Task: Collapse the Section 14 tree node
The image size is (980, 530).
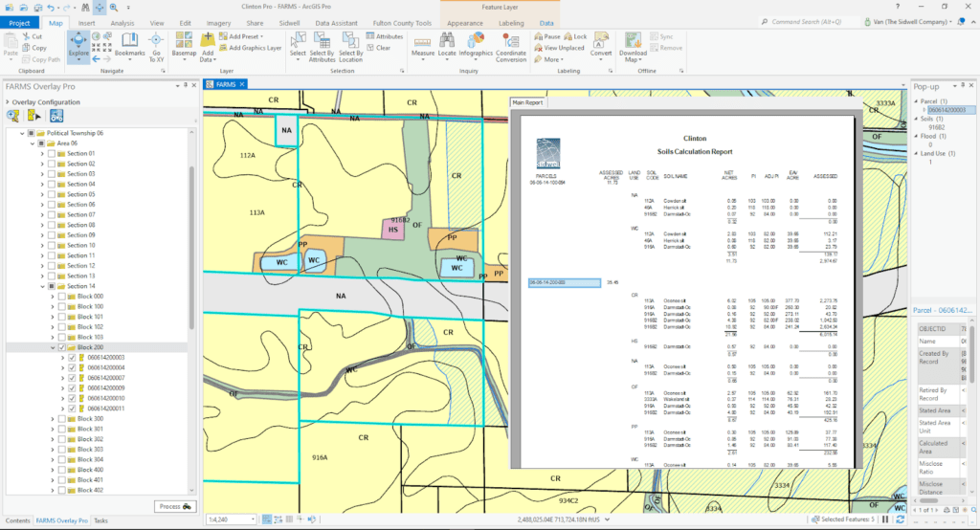Action: pos(42,286)
